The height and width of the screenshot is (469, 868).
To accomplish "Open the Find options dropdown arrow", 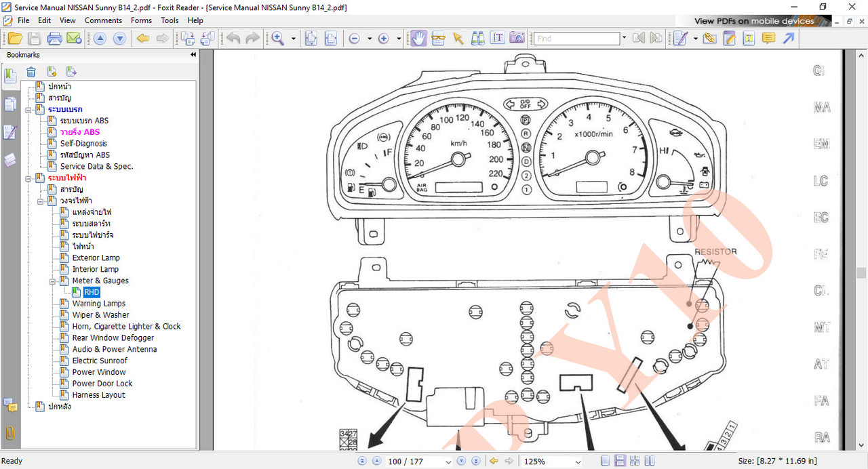I will coord(624,39).
